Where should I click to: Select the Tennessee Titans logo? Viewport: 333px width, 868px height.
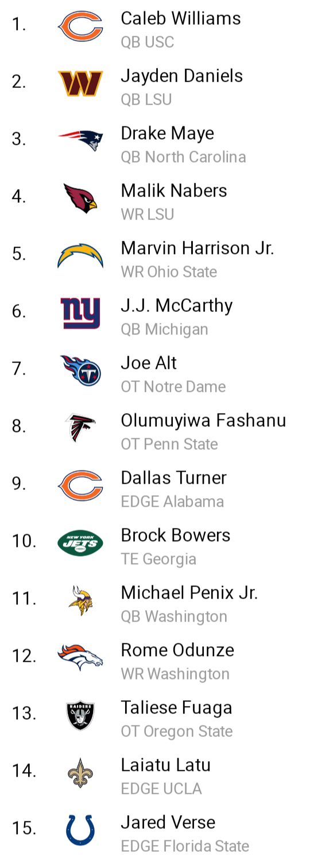tap(80, 371)
